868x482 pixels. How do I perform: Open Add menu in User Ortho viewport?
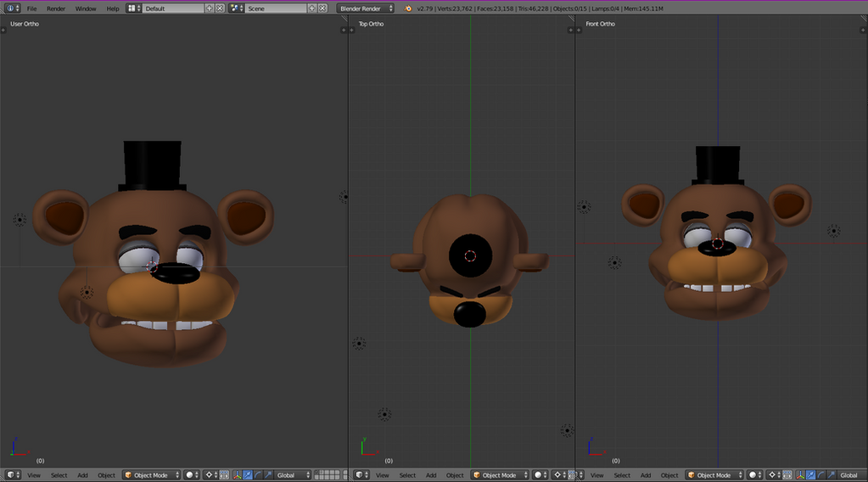pos(82,475)
